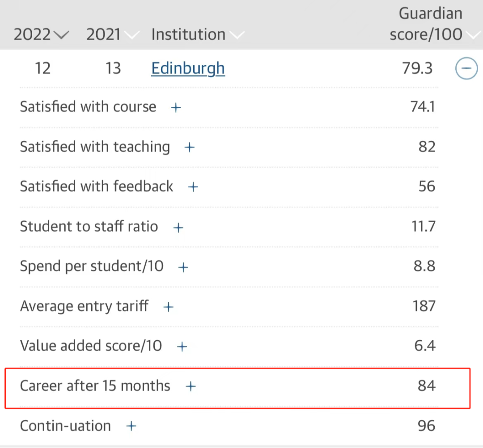
Task: Click plus icon beside Average entry tariff
Action: click(169, 307)
